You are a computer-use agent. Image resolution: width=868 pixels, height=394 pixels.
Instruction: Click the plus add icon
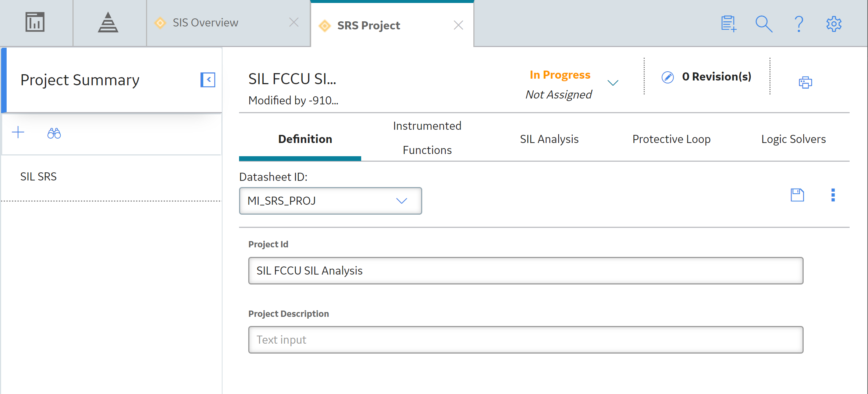(x=18, y=132)
